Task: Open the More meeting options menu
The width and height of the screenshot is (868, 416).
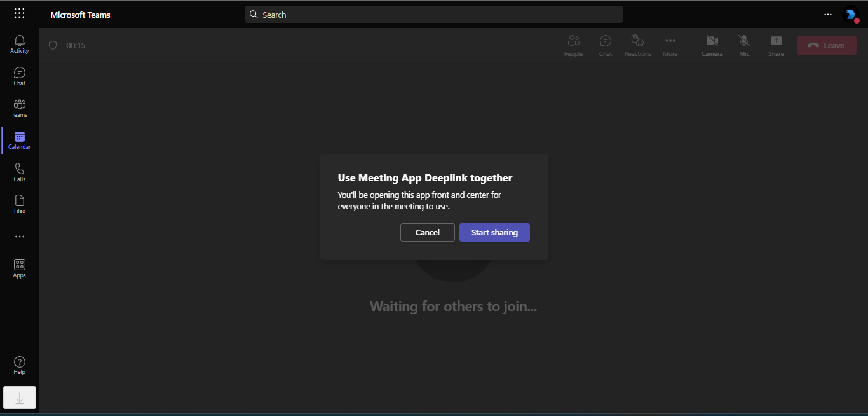Action: (x=670, y=45)
